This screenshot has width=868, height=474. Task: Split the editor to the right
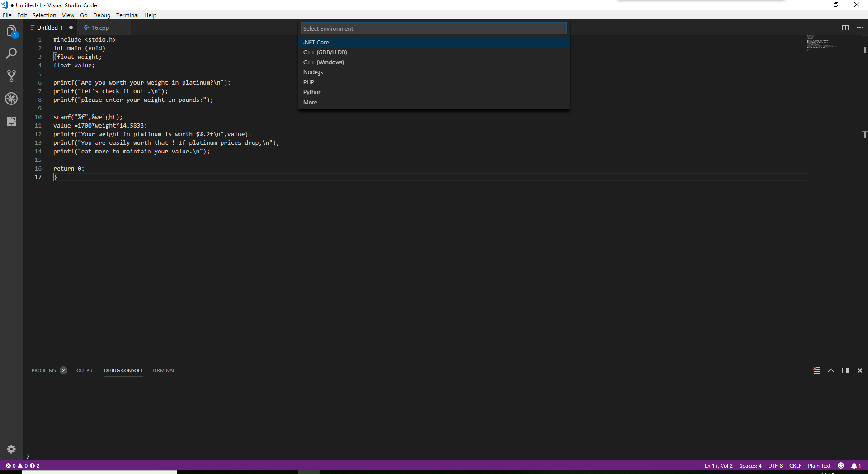(845, 28)
